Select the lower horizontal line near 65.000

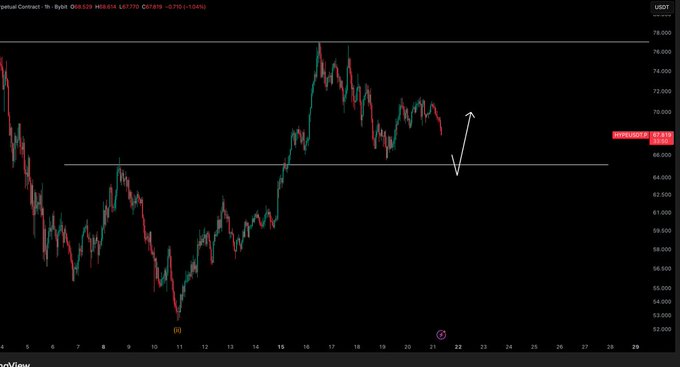point(336,165)
